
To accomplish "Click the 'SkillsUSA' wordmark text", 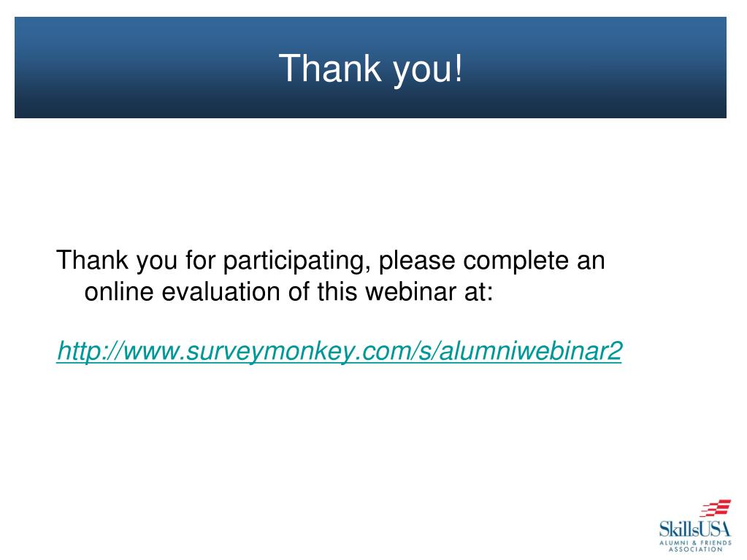I will point(695,529).
